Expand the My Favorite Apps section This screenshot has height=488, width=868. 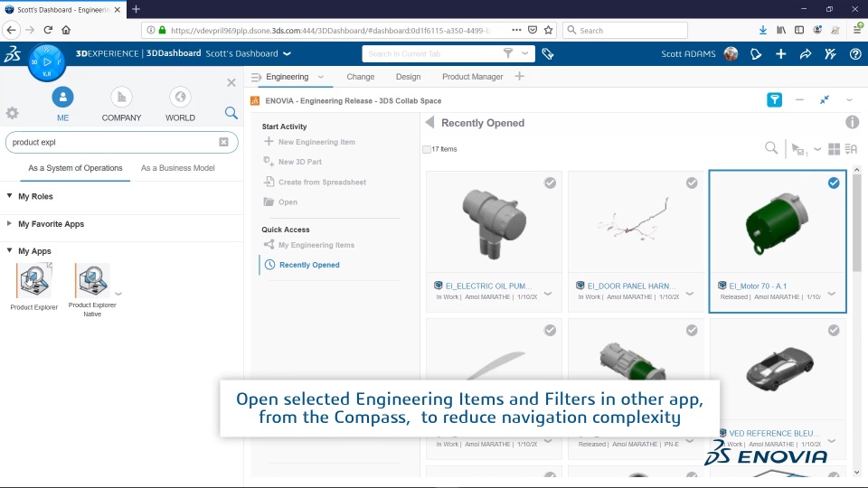click(9, 223)
